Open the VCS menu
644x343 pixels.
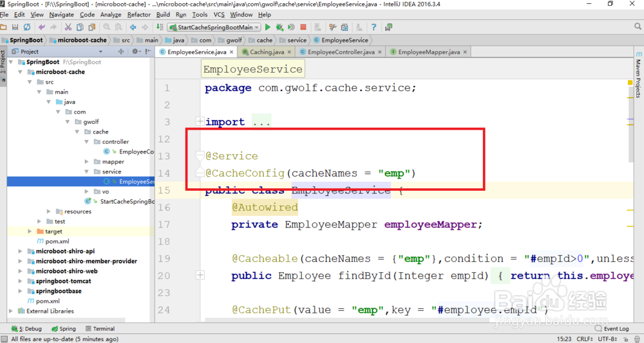pos(219,14)
